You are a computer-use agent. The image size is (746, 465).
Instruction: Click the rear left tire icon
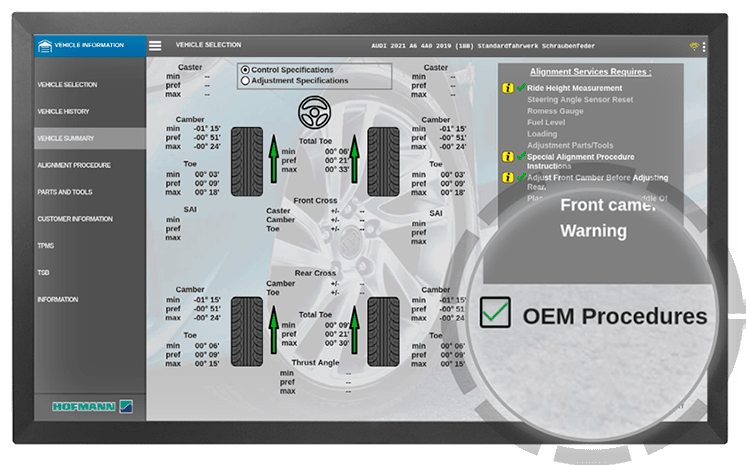click(x=247, y=332)
